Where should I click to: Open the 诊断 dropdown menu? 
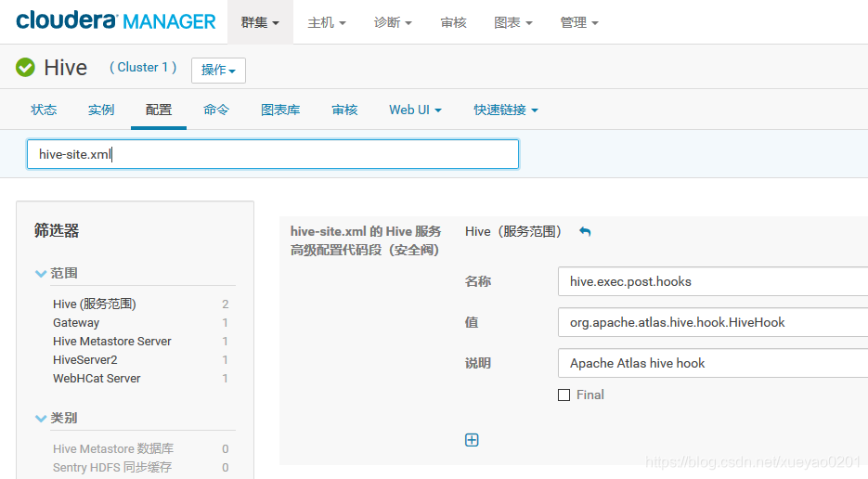393,22
